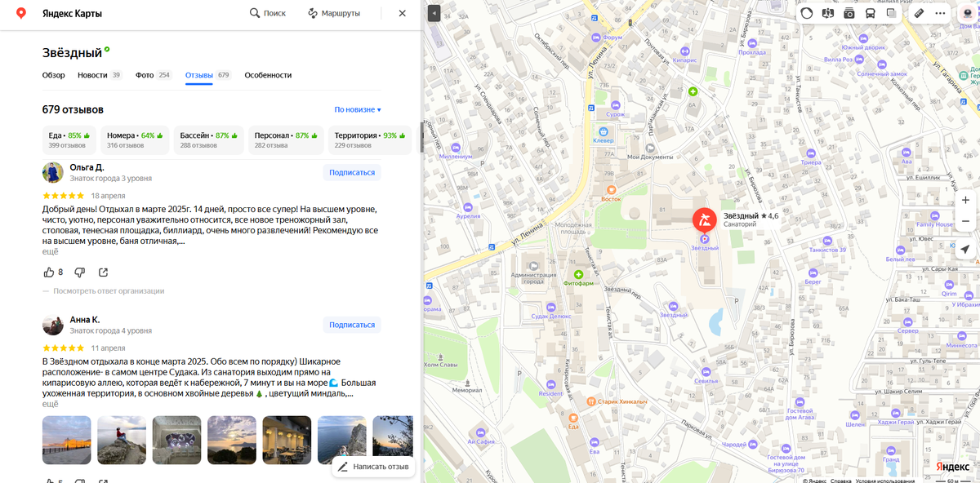Click the Сурож hotel map marker
This screenshot has width=980, height=483.
point(616,105)
